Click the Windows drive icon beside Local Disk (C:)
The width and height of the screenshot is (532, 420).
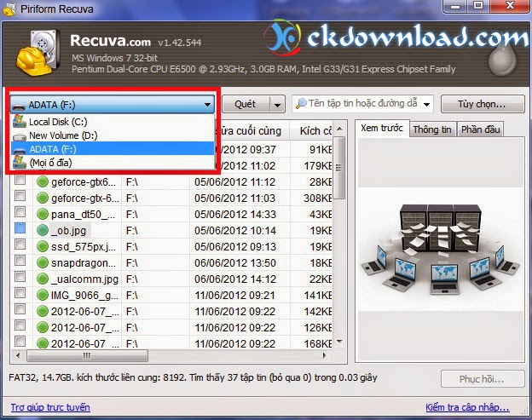20,121
